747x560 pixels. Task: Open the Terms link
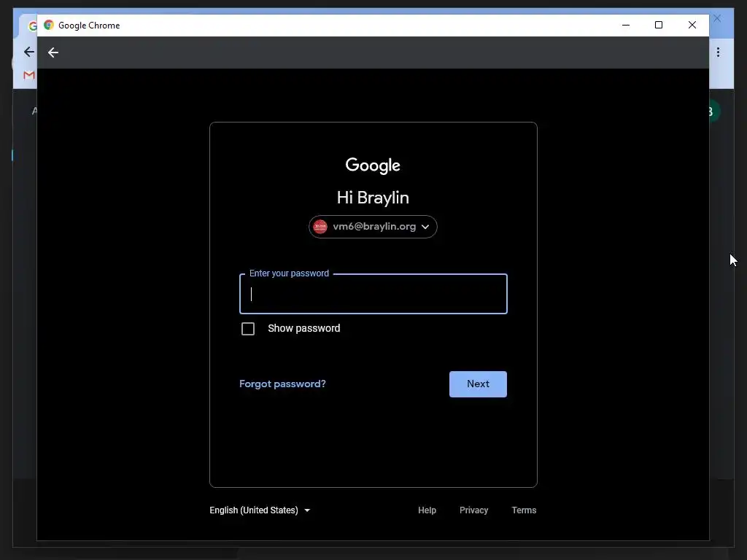coord(524,510)
